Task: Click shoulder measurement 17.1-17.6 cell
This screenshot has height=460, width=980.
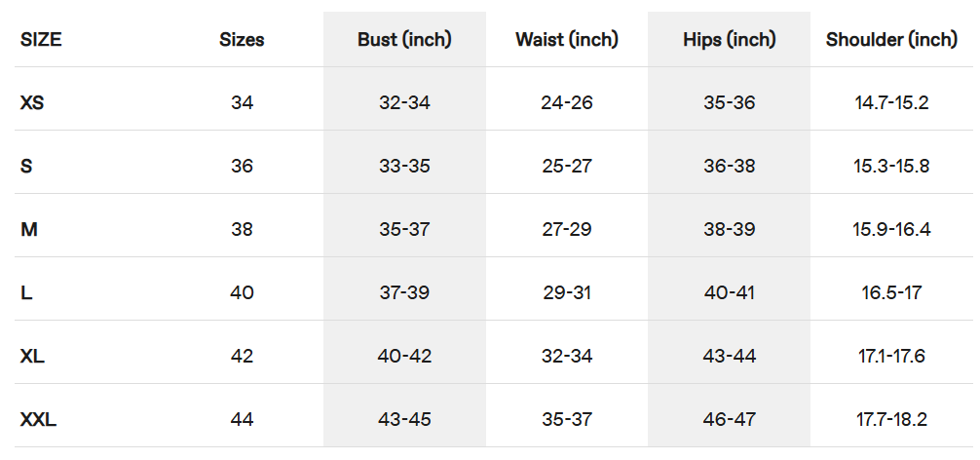Action: coord(891,356)
